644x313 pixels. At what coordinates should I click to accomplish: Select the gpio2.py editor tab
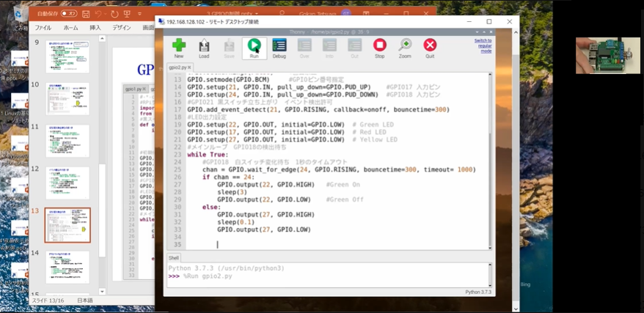177,67
